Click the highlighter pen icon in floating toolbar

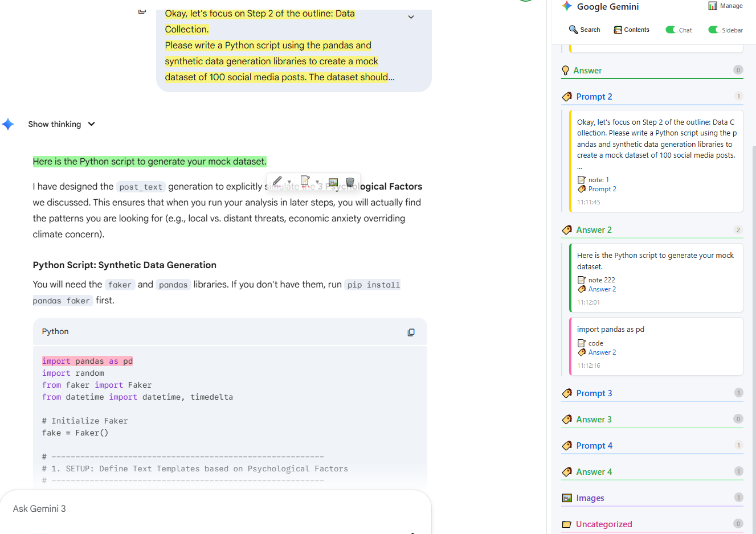click(277, 182)
